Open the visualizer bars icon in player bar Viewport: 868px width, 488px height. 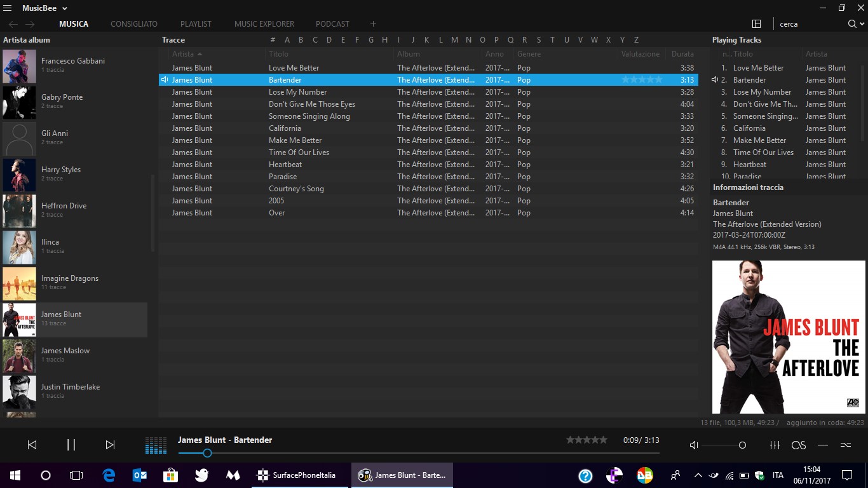156,445
